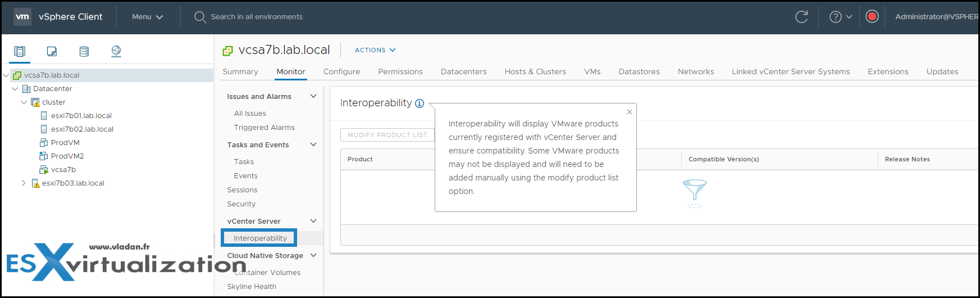The image size is (980, 298).
Task: Open Triggered Alarms in the sidebar
Action: [264, 128]
